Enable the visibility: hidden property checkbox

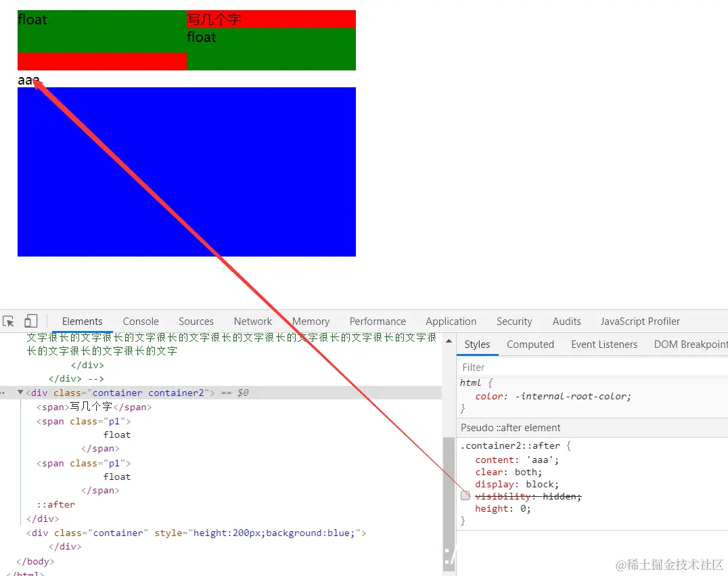point(465,495)
